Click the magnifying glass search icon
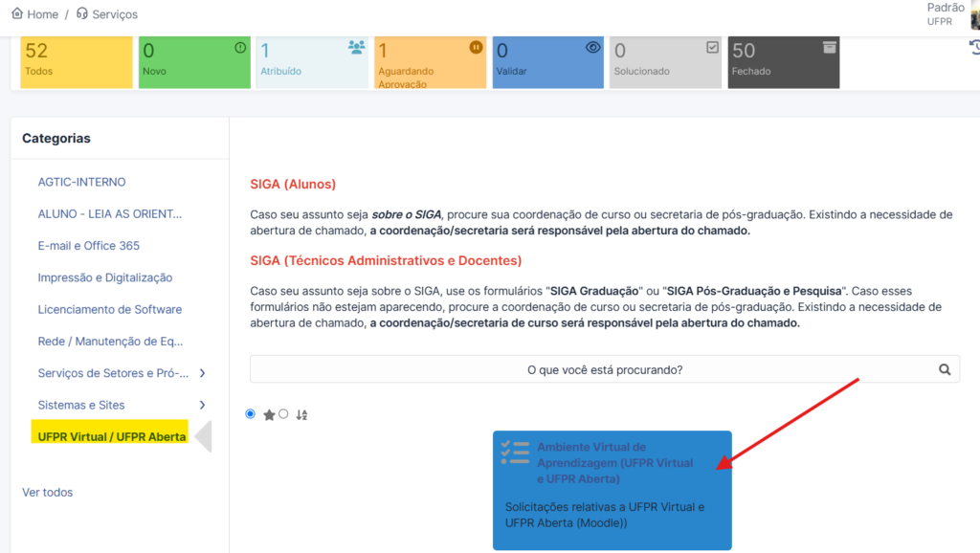The height and width of the screenshot is (553, 980). (945, 370)
